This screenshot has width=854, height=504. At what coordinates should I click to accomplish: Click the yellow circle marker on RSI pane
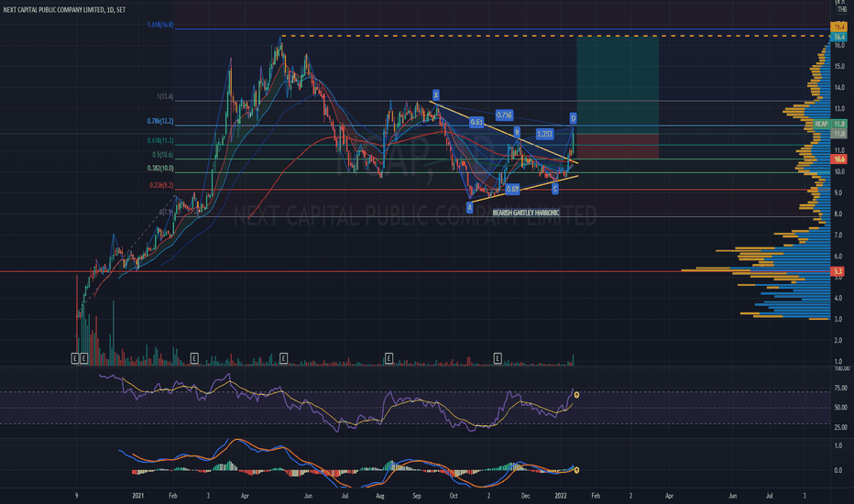[576, 394]
